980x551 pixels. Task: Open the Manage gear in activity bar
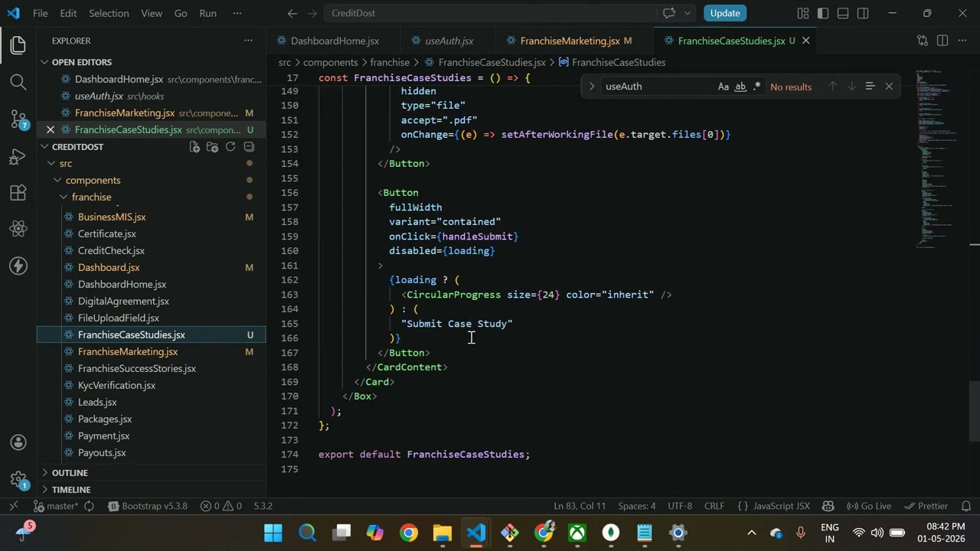click(x=18, y=479)
